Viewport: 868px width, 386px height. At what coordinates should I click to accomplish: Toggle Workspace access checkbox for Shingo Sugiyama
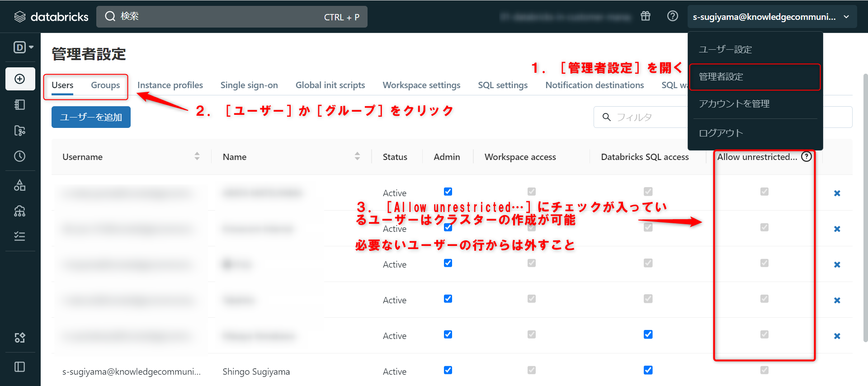coord(532,370)
